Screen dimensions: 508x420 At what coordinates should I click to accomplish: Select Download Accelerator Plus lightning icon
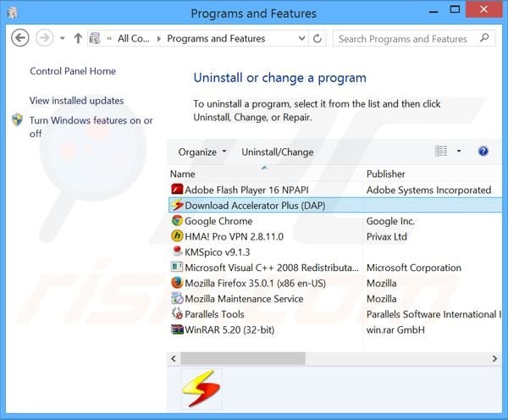pos(177,205)
